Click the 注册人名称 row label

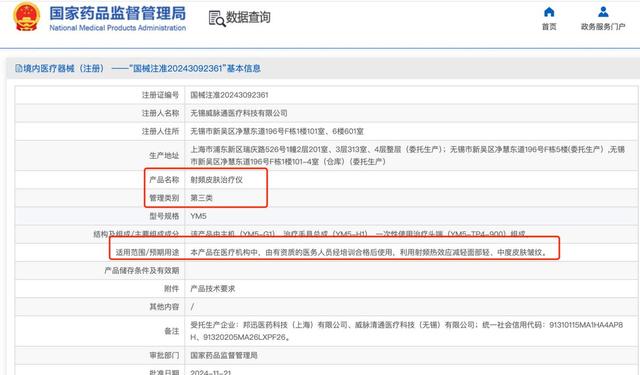tap(160, 113)
